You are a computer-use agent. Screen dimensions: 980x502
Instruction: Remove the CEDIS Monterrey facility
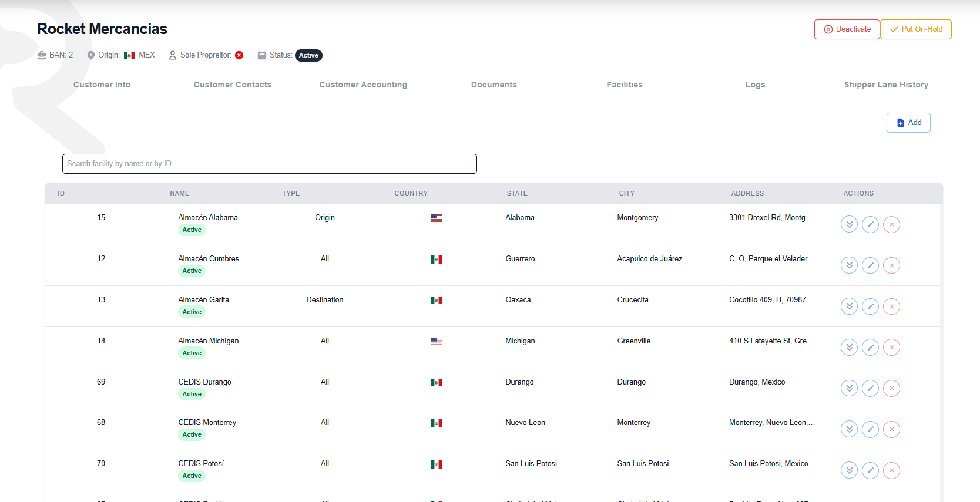[x=891, y=429]
